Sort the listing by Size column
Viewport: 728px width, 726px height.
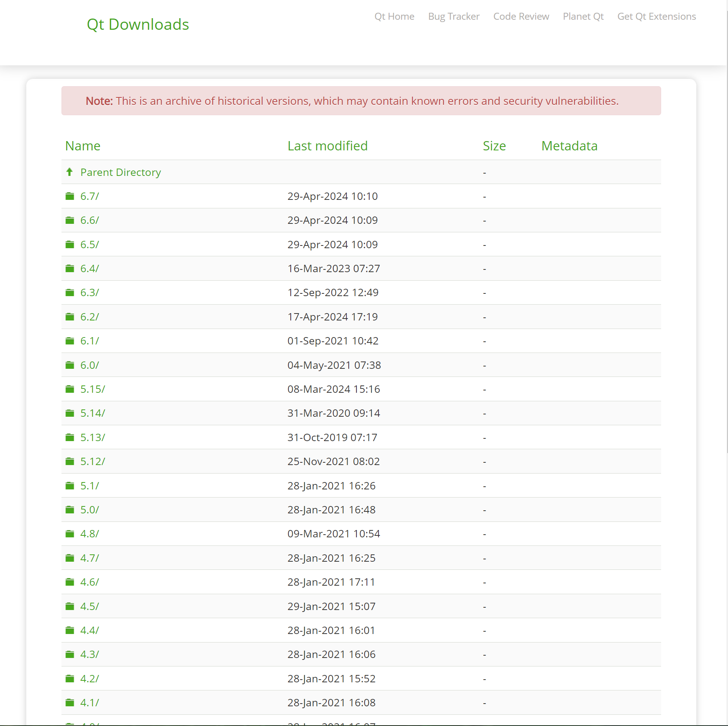tap(494, 146)
